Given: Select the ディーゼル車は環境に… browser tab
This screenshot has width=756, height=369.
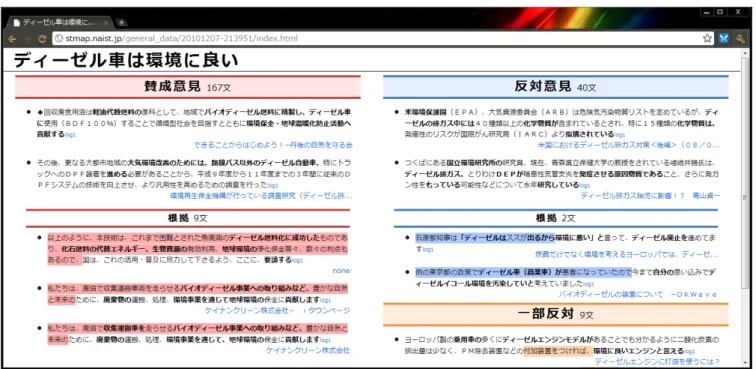Looking at the screenshot, I should point(60,23).
